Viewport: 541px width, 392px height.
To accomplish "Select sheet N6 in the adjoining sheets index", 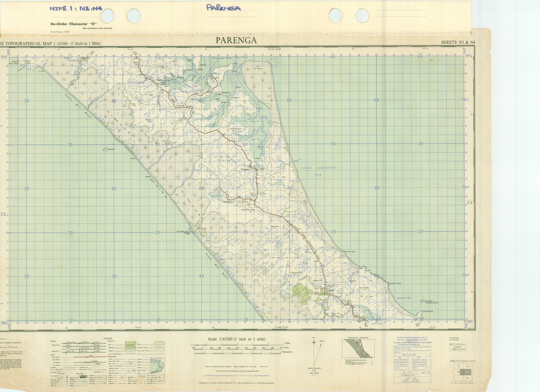I will (467, 378).
